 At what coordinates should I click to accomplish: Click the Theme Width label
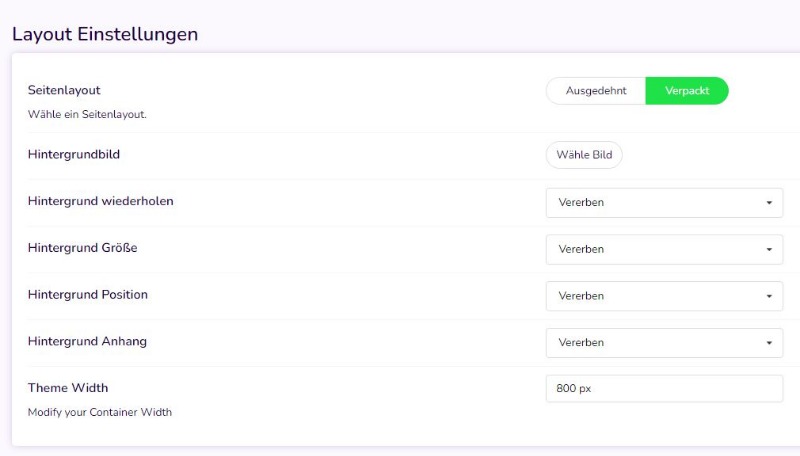68,388
